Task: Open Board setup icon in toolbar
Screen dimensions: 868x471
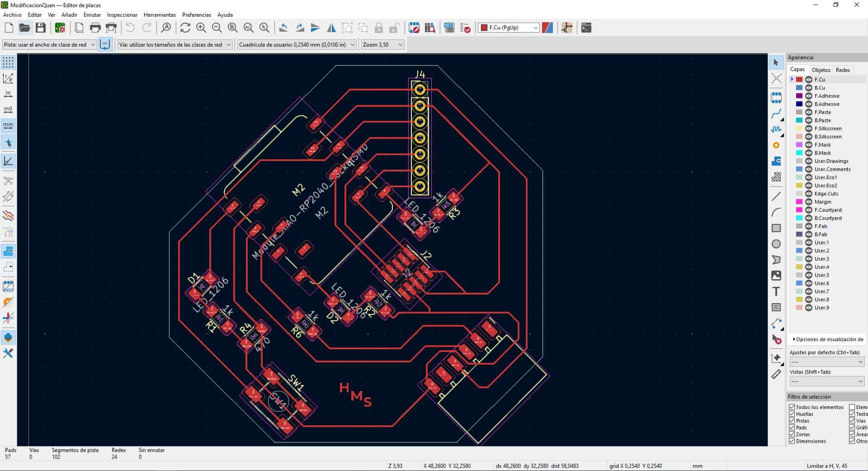Action: coord(60,28)
